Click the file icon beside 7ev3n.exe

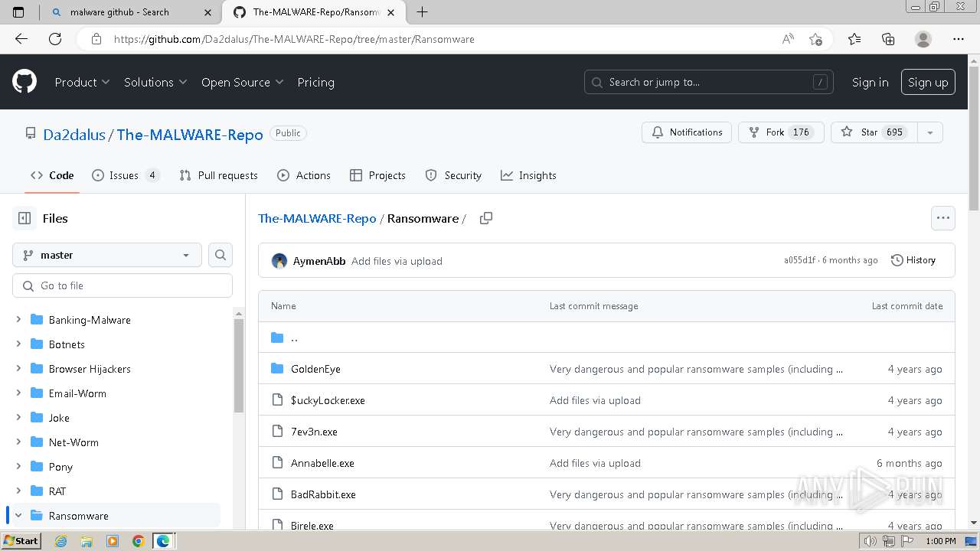[277, 432]
